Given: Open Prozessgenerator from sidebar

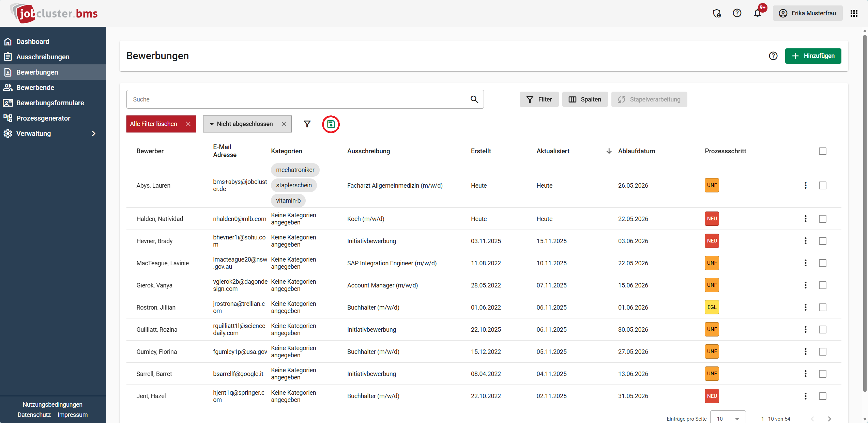Looking at the screenshot, I should 43,118.
